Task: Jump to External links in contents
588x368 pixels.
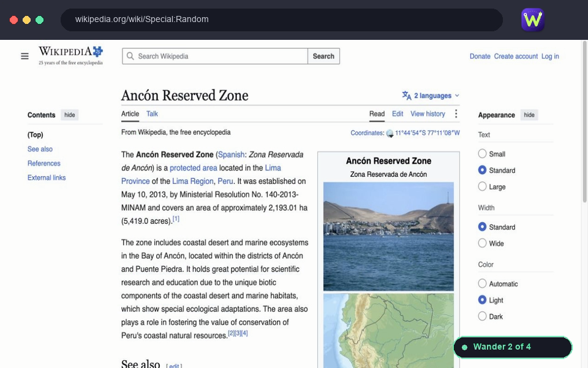Action: (x=47, y=178)
